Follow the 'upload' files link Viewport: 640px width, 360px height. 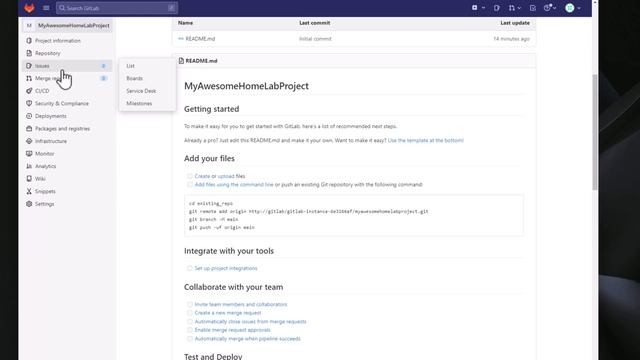coord(226,176)
